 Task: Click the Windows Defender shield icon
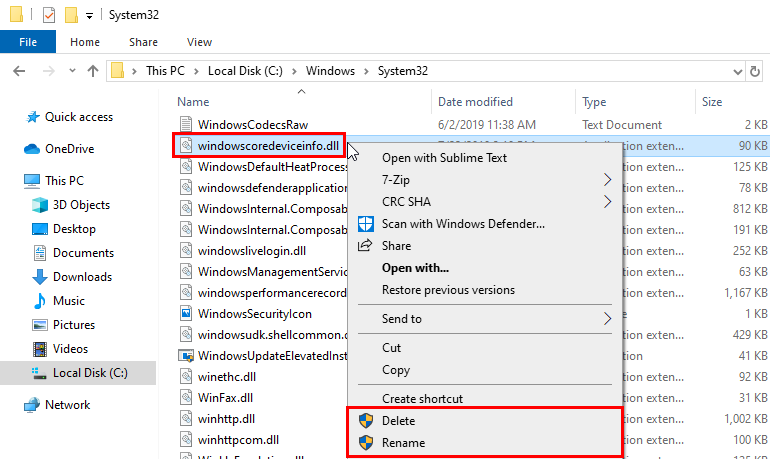[365, 224]
